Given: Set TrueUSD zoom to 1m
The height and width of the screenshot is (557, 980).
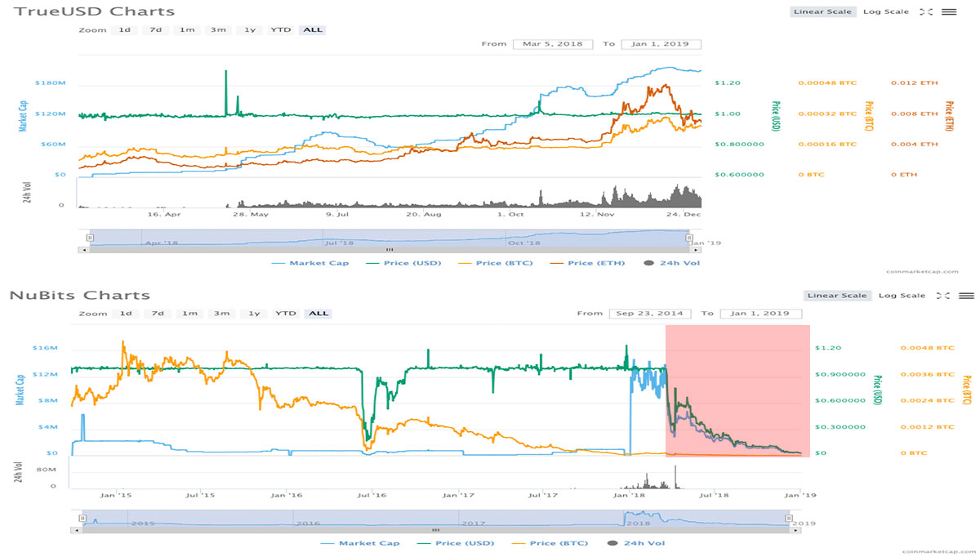Looking at the screenshot, I should [x=187, y=30].
